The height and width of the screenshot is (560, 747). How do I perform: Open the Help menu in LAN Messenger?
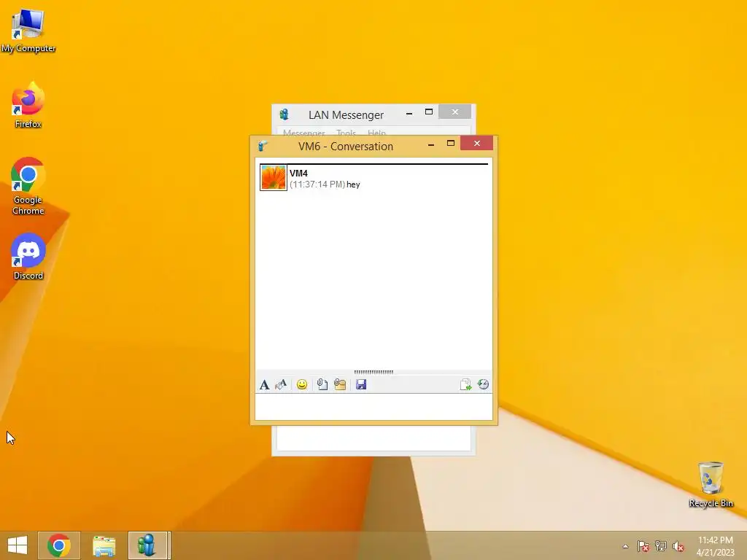[x=376, y=133]
